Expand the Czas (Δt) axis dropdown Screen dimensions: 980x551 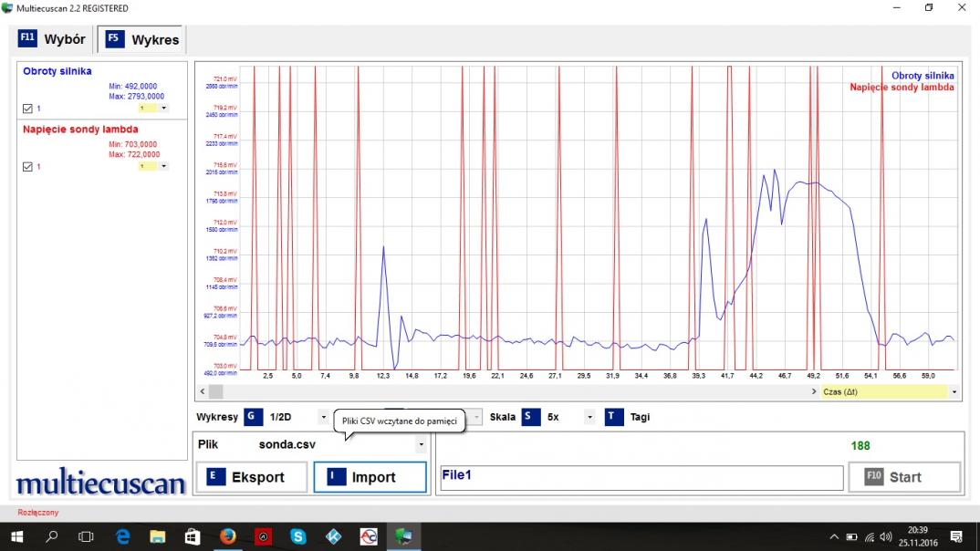tap(954, 391)
